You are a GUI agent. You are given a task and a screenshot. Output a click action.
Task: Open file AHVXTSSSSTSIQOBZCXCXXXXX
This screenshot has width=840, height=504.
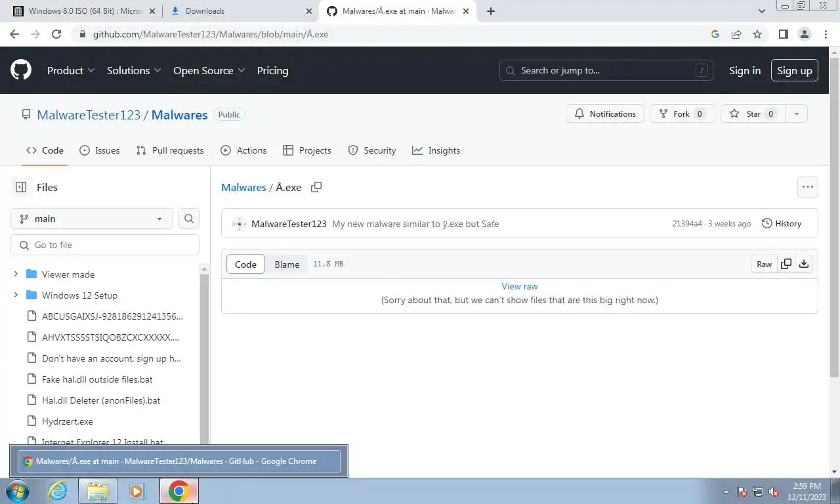[110, 337]
